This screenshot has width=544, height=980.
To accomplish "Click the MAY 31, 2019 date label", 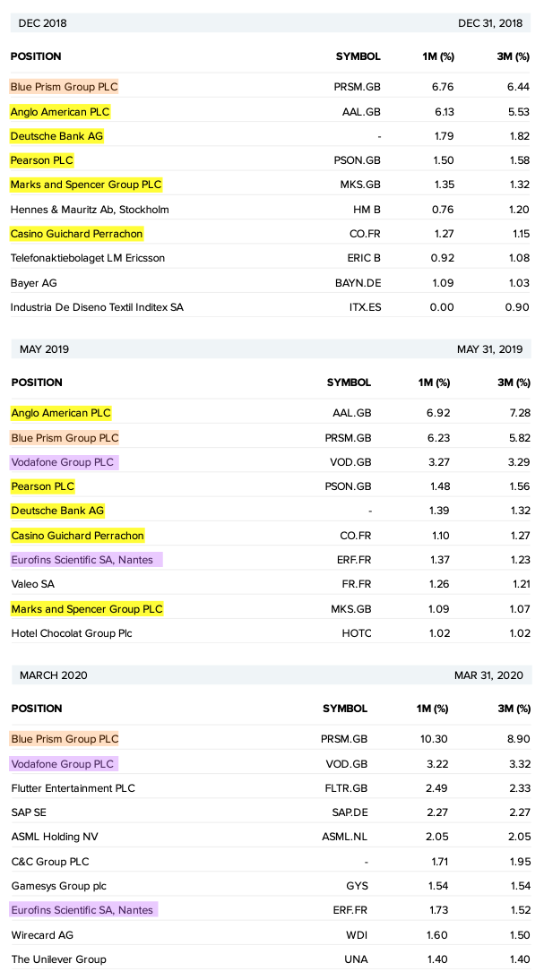I will (x=490, y=349).
